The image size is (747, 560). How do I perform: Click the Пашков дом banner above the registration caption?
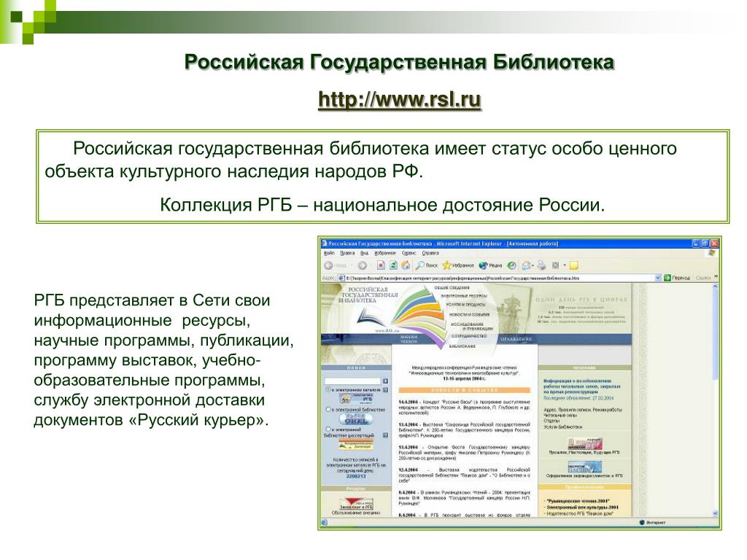pos(585,467)
